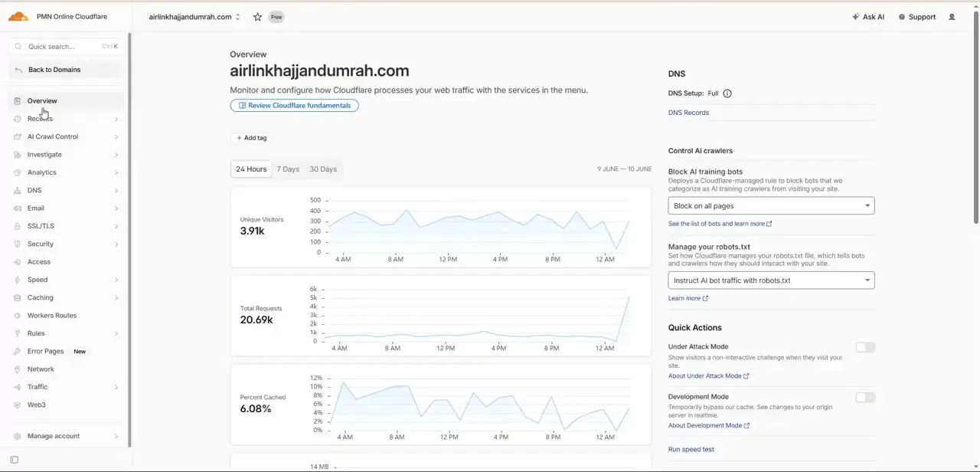
Task: Open the domain selector dropdown
Action: [x=194, y=17]
